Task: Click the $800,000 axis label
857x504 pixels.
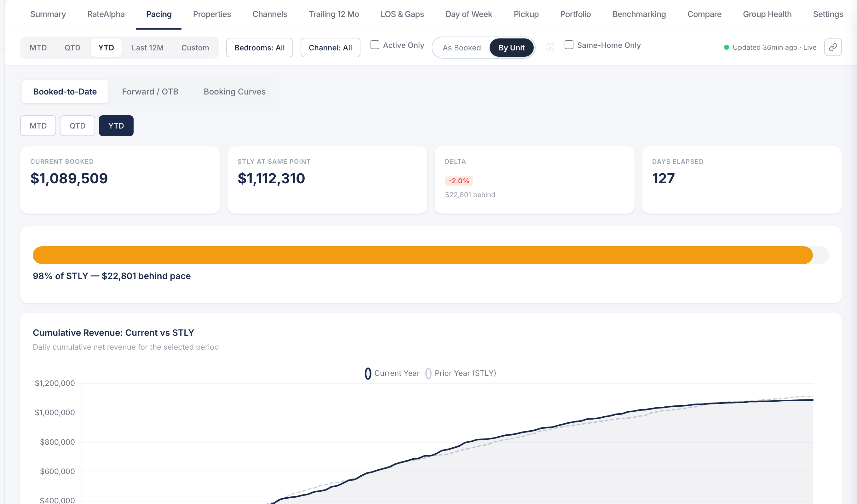Action: click(x=57, y=442)
